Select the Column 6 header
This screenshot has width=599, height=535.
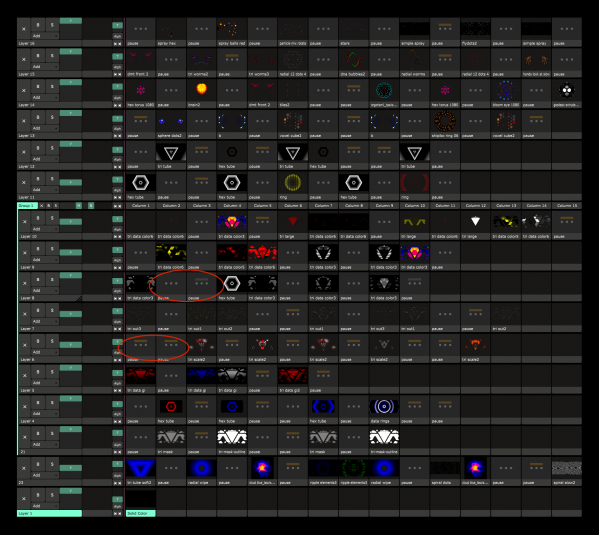click(293, 206)
